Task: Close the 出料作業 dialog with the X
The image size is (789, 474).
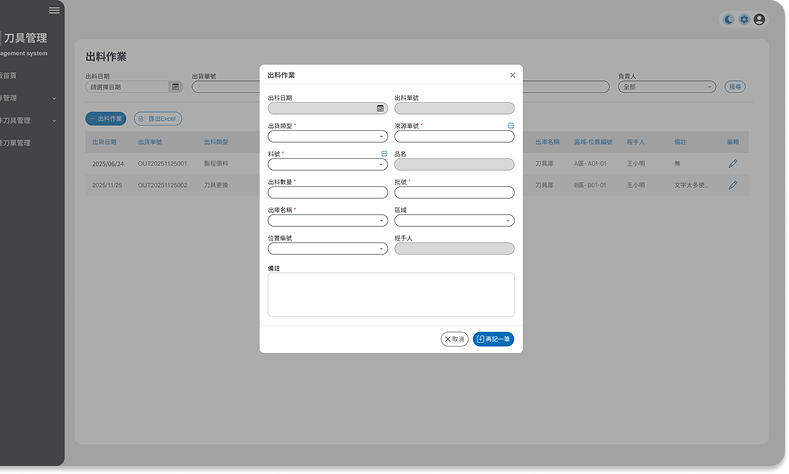Action: click(512, 75)
